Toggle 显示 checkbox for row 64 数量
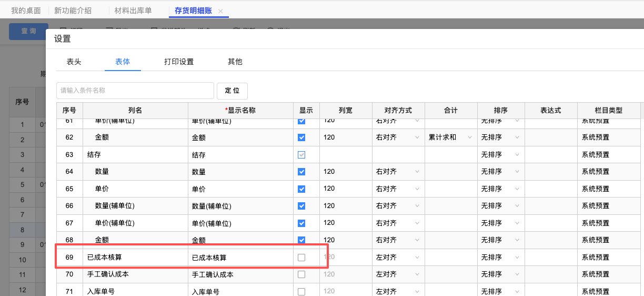 click(301, 172)
